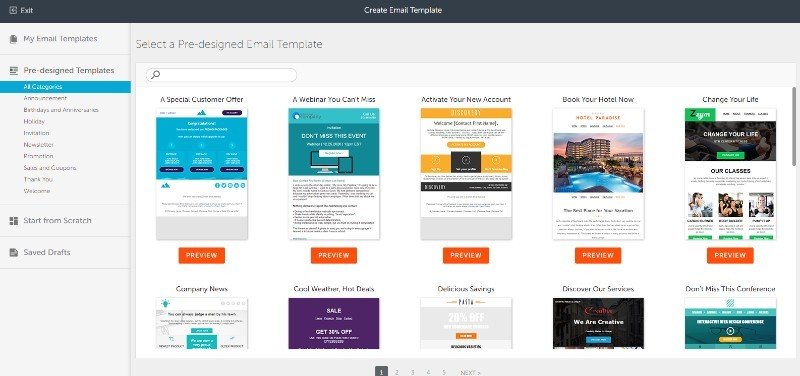This screenshot has width=800, height=376.
Task: Select the Activate Your New Account thumbnail
Action: 466,173
